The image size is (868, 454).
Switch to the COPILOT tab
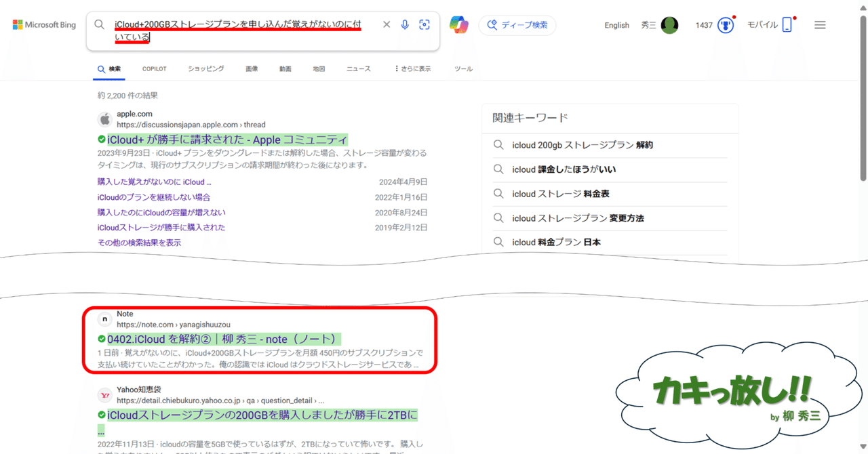[x=155, y=68]
